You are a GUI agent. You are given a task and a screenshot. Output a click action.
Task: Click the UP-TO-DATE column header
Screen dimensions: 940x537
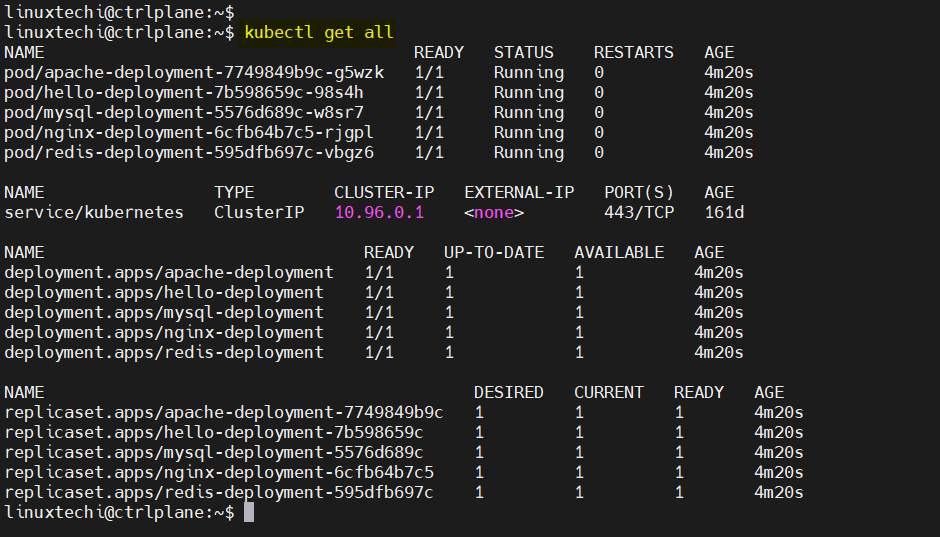(x=494, y=252)
